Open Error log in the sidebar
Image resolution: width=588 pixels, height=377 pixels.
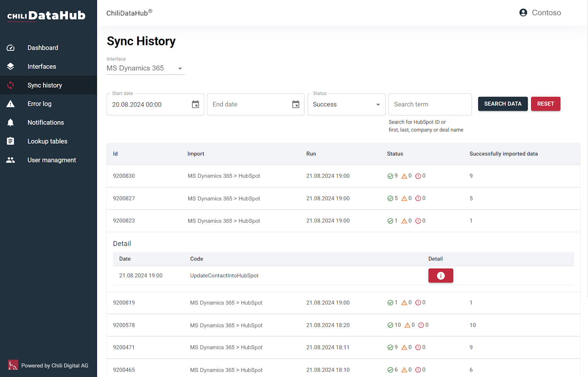coord(48,104)
